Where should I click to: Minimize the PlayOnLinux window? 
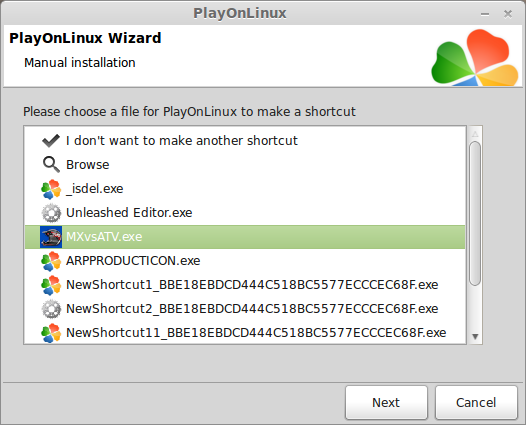pyautogui.click(x=485, y=14)
